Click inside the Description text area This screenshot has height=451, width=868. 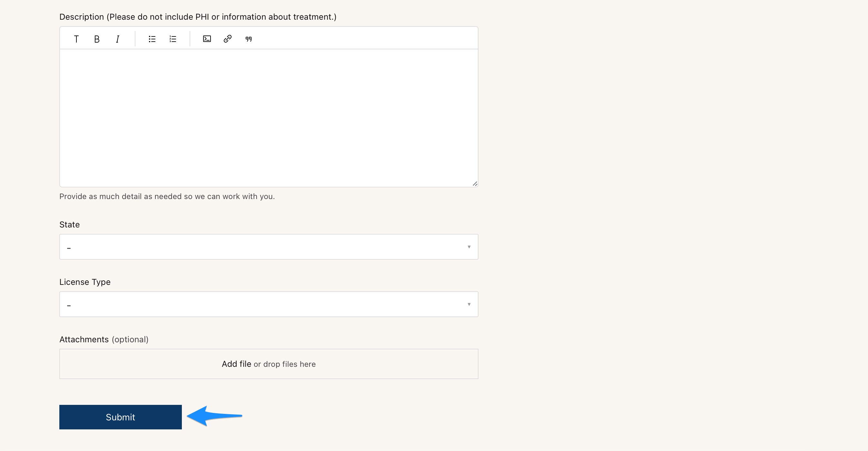click(269, 118)
